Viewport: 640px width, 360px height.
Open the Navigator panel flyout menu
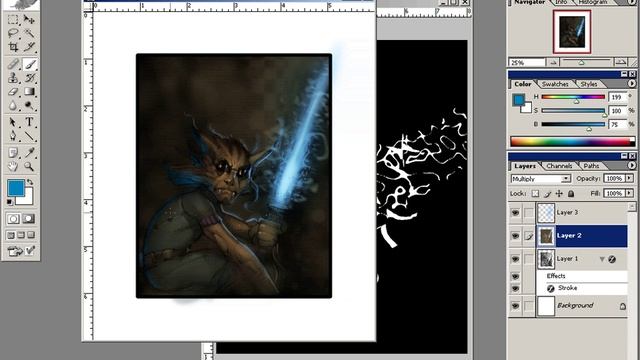tap(632, 2)
